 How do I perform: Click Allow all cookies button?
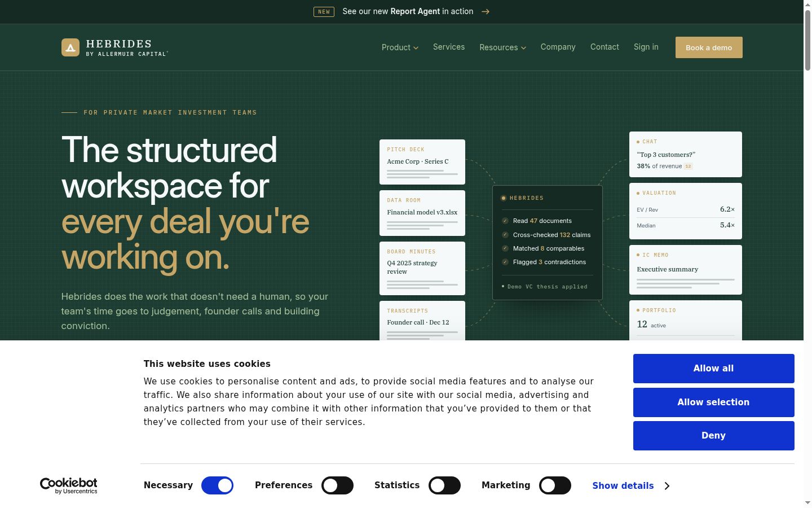click(714, 369)
